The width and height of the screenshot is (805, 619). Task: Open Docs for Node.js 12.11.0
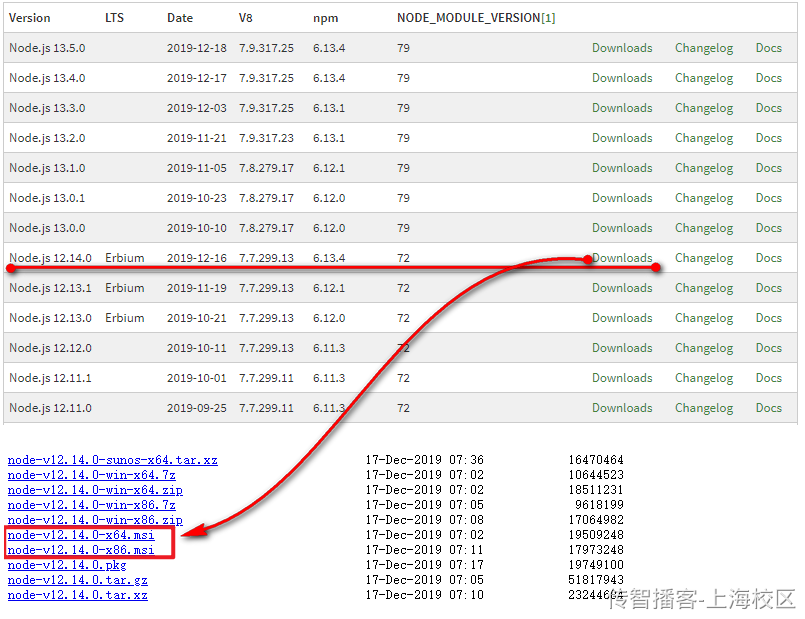click(x=769, y=408)
